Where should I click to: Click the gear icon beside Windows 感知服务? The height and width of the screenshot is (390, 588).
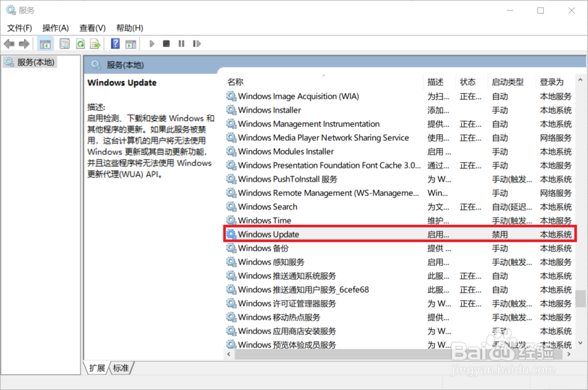(231, 262)
